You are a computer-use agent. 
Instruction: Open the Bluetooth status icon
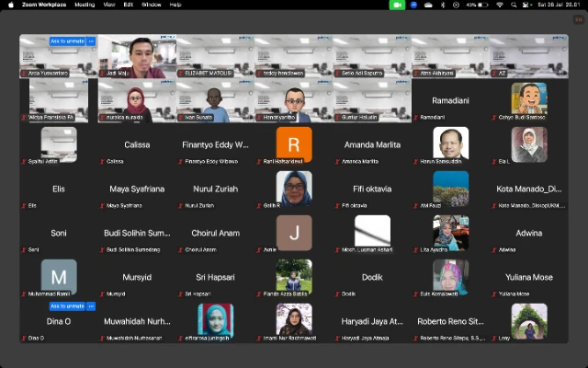pyautogui.click(x=443, y=5)
